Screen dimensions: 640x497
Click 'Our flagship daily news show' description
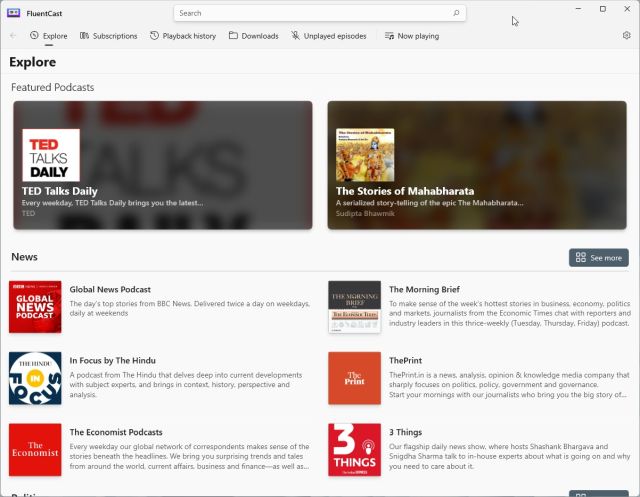coord(509,456)
